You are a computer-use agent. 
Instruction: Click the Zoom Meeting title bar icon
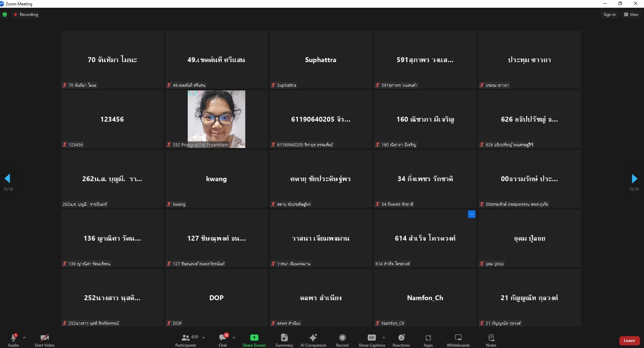coord(2,4)
